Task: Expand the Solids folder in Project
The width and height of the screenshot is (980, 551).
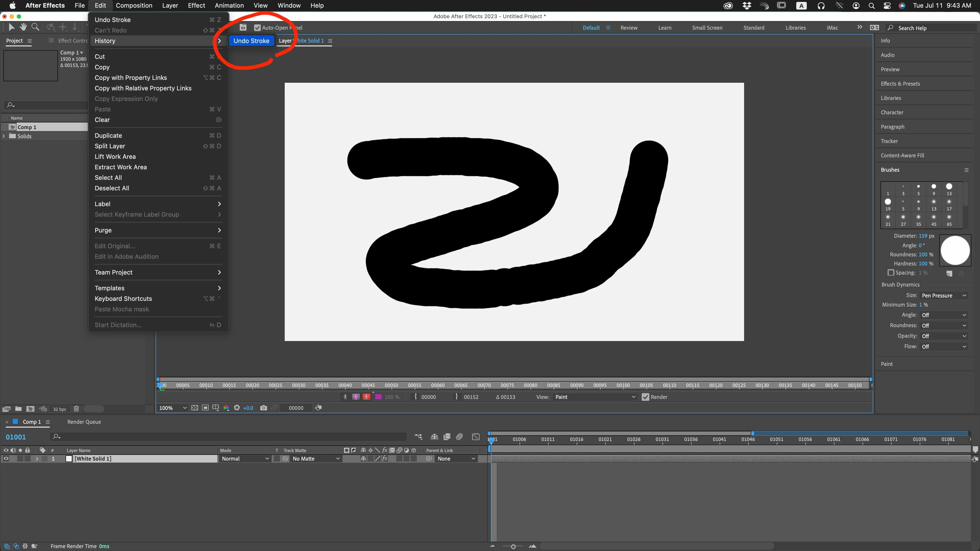Action: [4, 136]
